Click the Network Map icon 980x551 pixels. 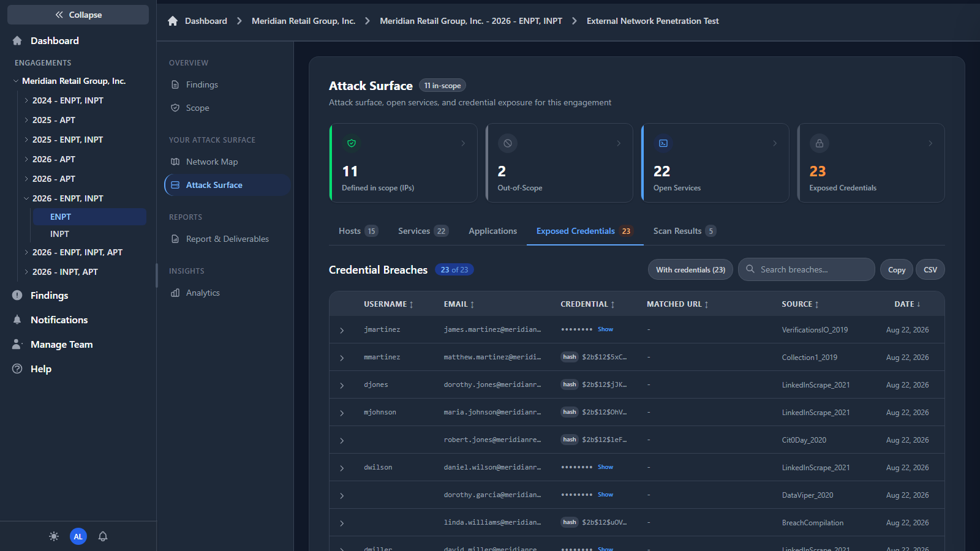[175, 162]
